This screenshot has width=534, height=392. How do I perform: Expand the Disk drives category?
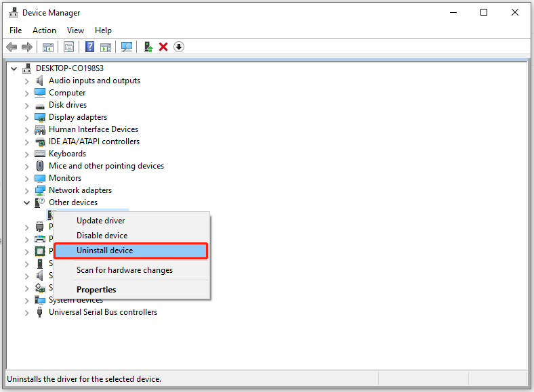pyautogui.click(x=26, y=106)
